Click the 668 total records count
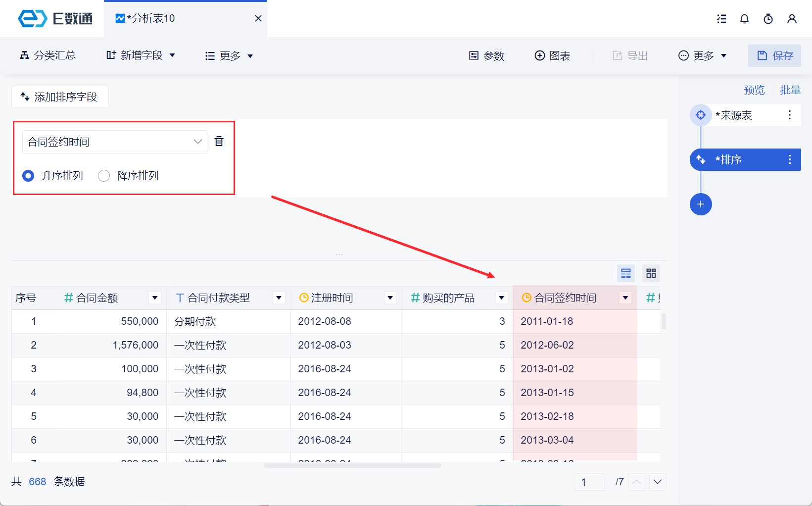 coord(38,482)
